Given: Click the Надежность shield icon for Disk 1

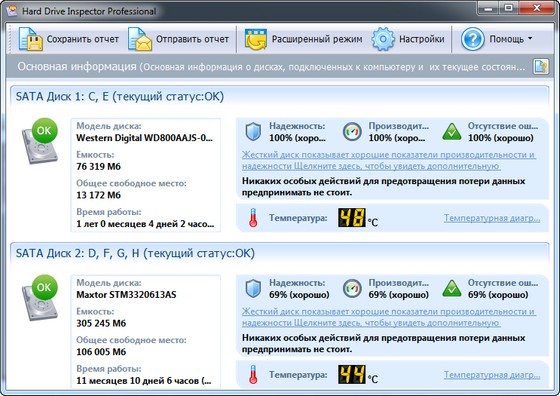Looking at the screenshot, I should tap(253, 132).
